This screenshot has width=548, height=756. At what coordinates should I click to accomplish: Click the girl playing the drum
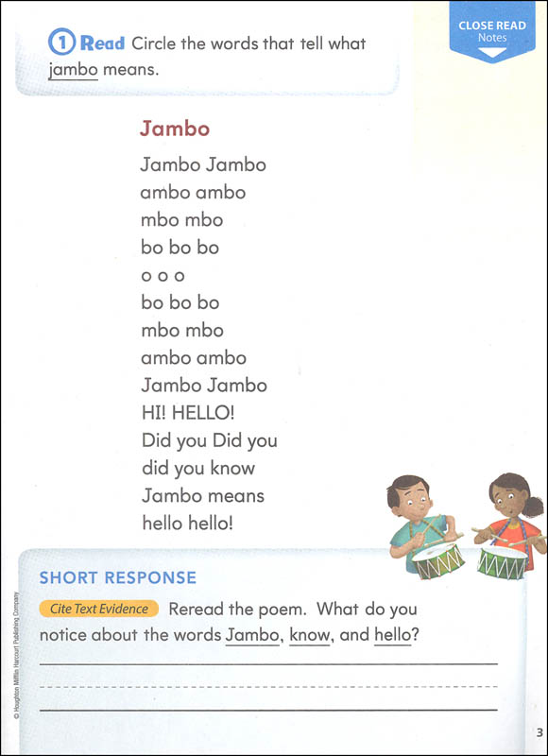point(512,522)
